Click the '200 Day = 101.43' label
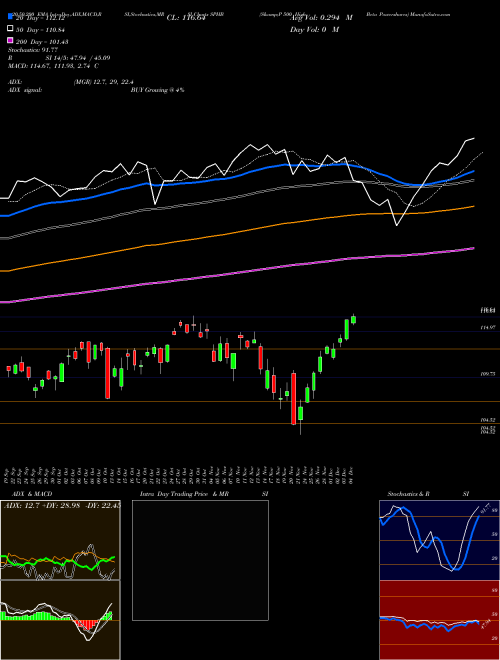 point(42,42)
